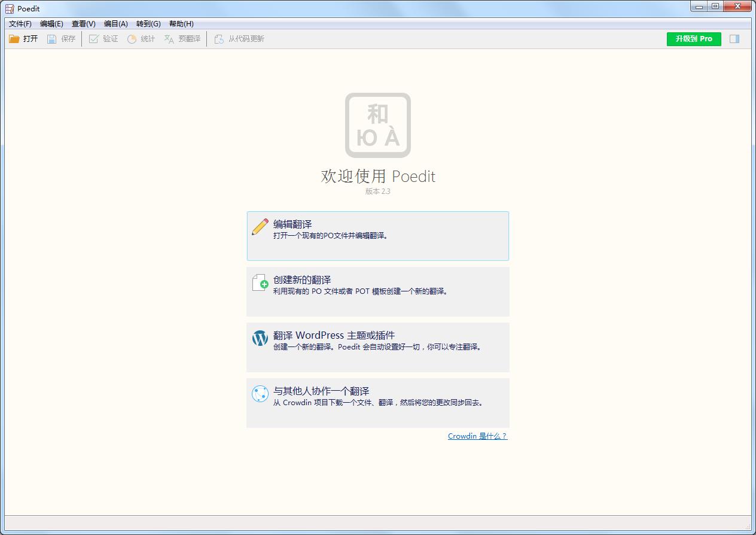The height and width of the screenshot is (535, 756).
Task: Open the 编目(A) menu
Action: pos(116,24)
